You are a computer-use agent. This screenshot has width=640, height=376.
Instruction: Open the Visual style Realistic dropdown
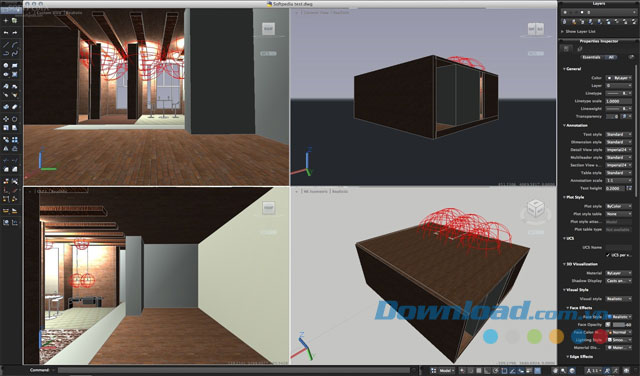pyautogui.click(x=619, y=299)
